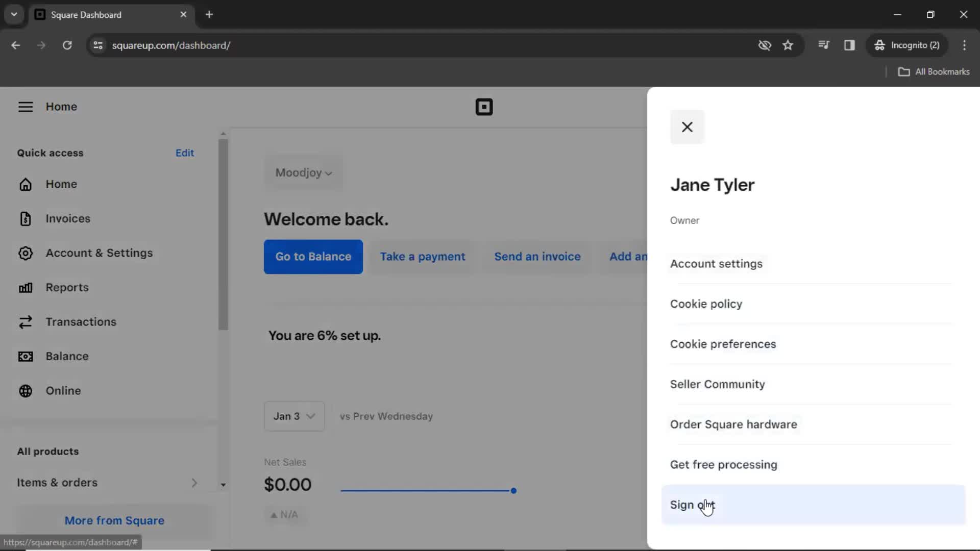Click the Online globe icon

coord(26,391)
